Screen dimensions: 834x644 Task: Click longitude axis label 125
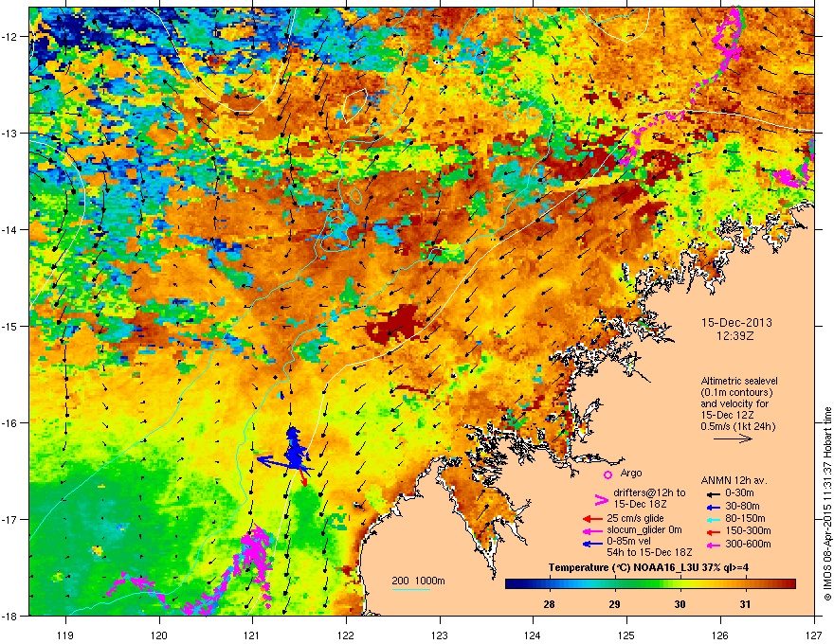pos(626,635)
